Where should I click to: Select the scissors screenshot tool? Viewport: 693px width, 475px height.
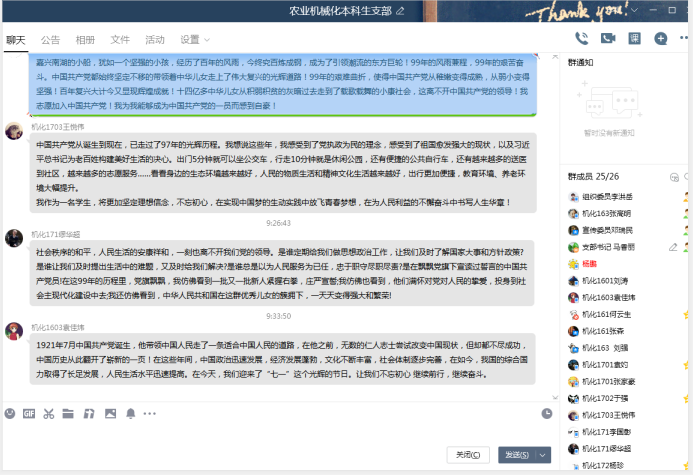coord(48,413)
